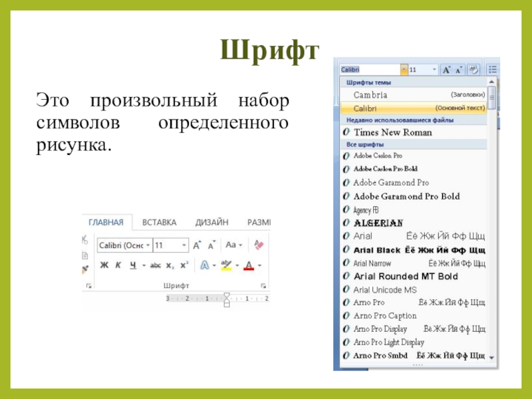Click the bullets list icon
Viewport: 532px width, 399px height.
point(492,70)
